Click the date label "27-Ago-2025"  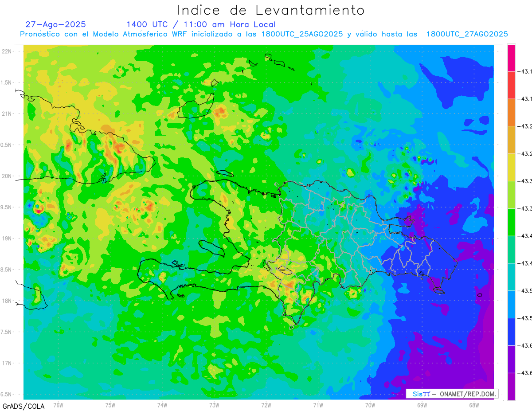coord(55,24)
